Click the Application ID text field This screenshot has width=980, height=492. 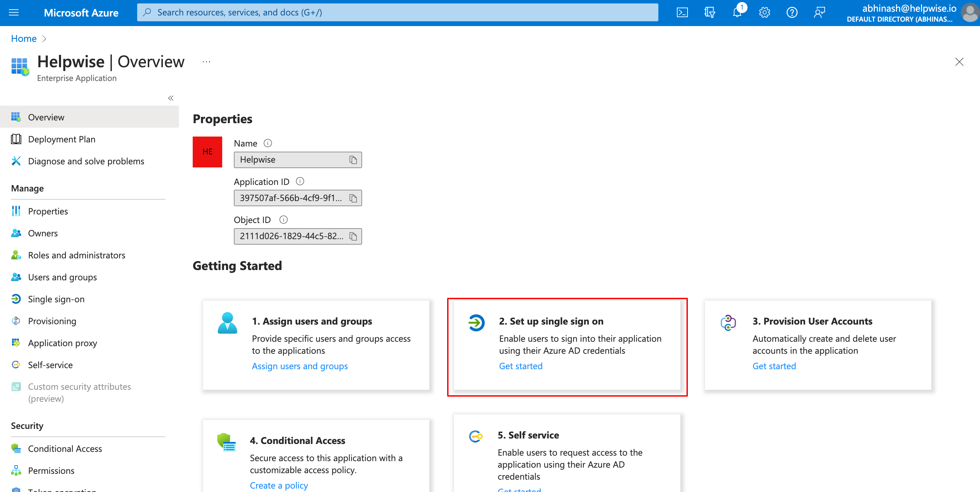pos(298,198)
